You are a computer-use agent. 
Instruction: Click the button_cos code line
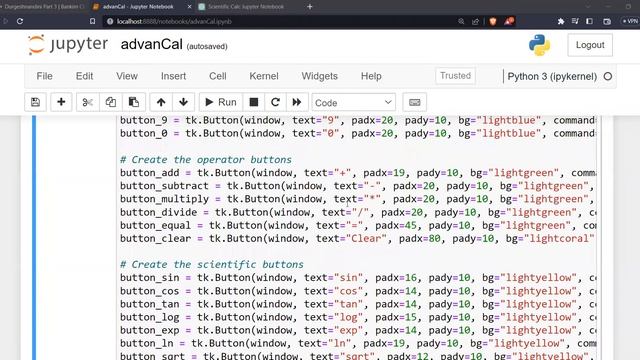coord(358,291)
